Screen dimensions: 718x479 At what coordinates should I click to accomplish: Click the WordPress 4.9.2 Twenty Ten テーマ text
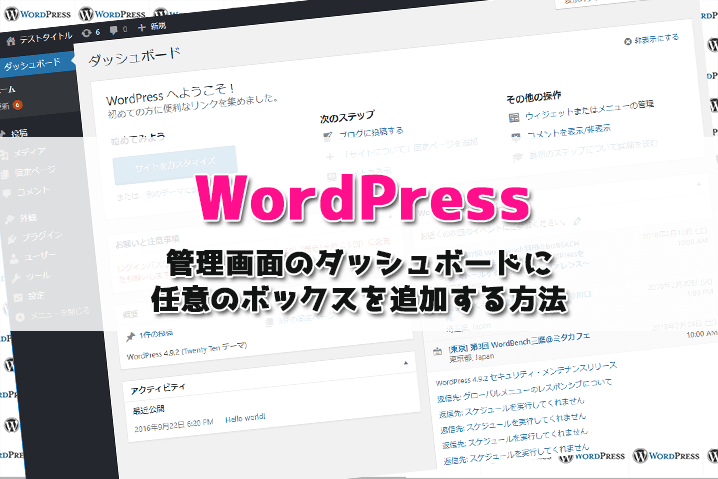[187, 351]
